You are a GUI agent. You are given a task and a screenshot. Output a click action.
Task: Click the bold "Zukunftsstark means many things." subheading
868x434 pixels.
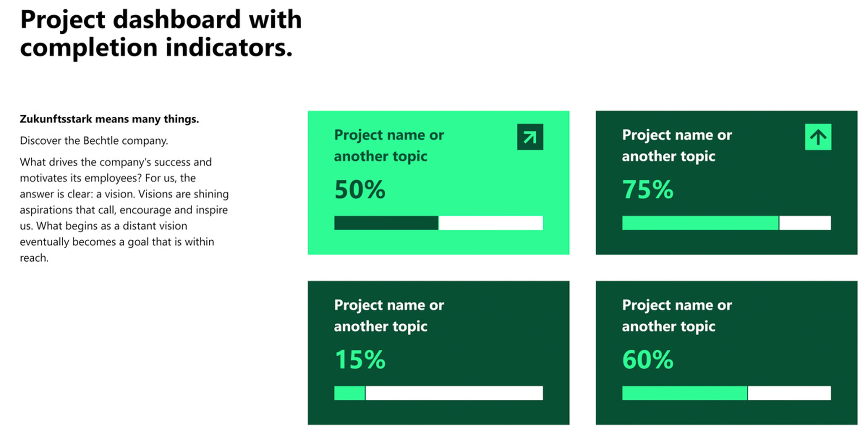(109, 119)
